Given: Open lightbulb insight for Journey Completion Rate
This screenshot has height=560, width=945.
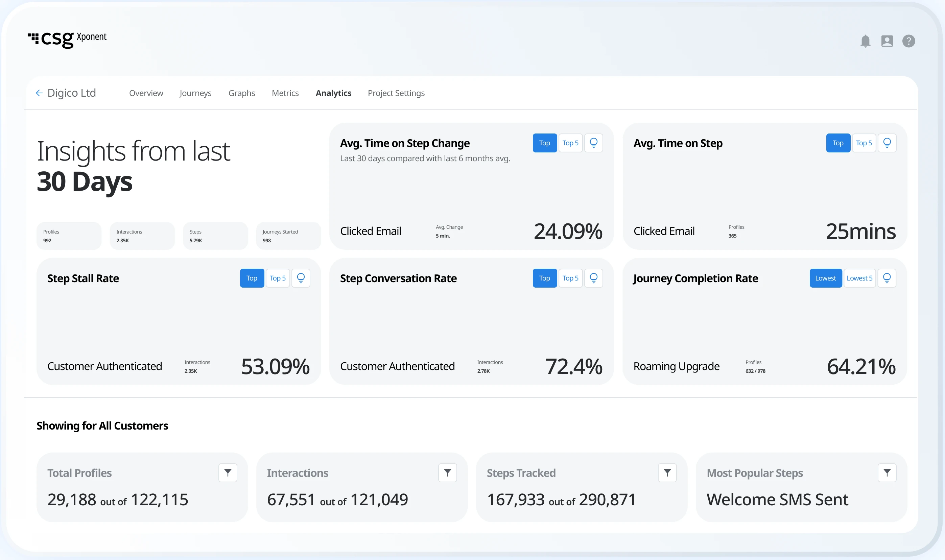Looking at the screenshot, I should 887,278.
